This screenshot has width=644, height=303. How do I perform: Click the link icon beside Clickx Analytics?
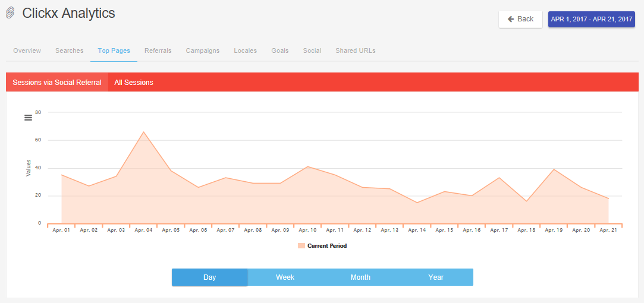click(x=10, y=13)
